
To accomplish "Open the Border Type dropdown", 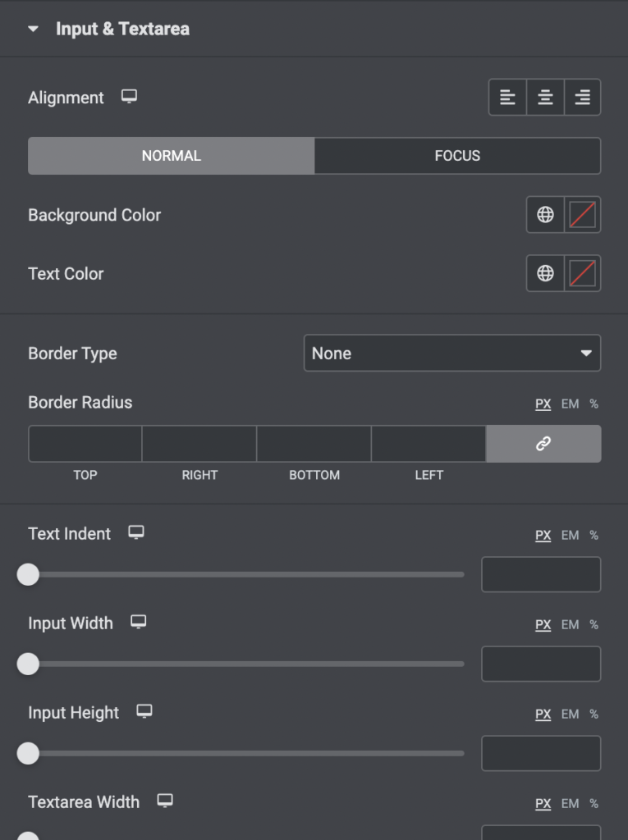I will (452, 353).
